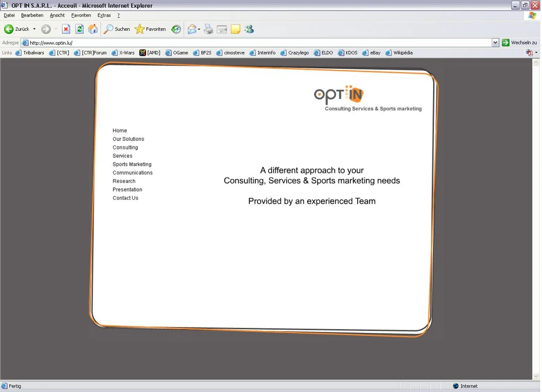542x392 pixels.
Task: Open the Suchen search pane
Action: click(117, 29)
